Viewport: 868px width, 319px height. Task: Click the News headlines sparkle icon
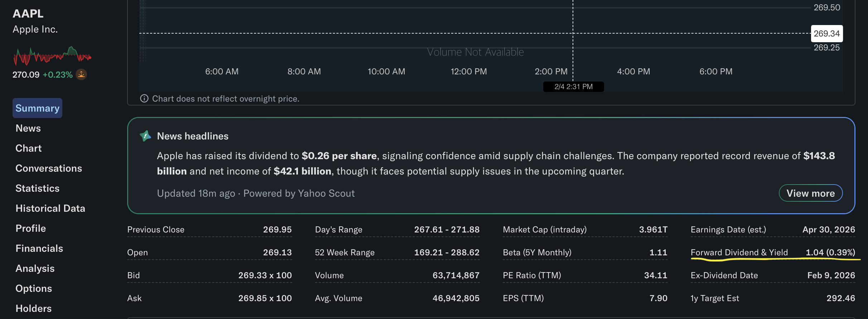point(145,136)
